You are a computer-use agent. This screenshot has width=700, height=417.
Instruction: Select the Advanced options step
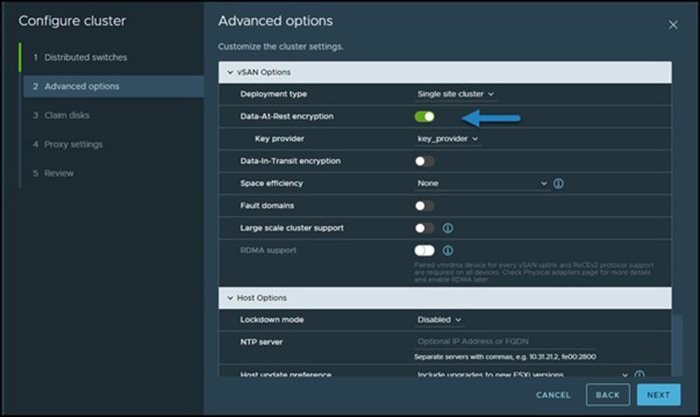click(x=82, y=86)
